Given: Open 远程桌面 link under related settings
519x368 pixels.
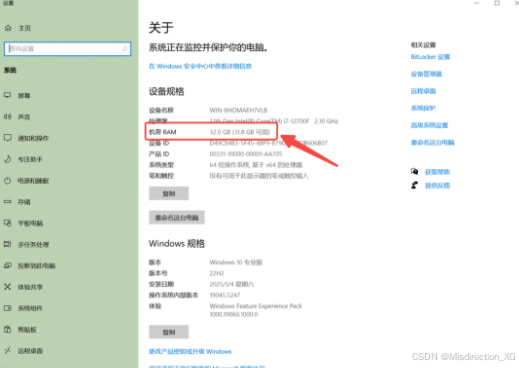Looking at the screenshot, I should [x=423, y=91].
